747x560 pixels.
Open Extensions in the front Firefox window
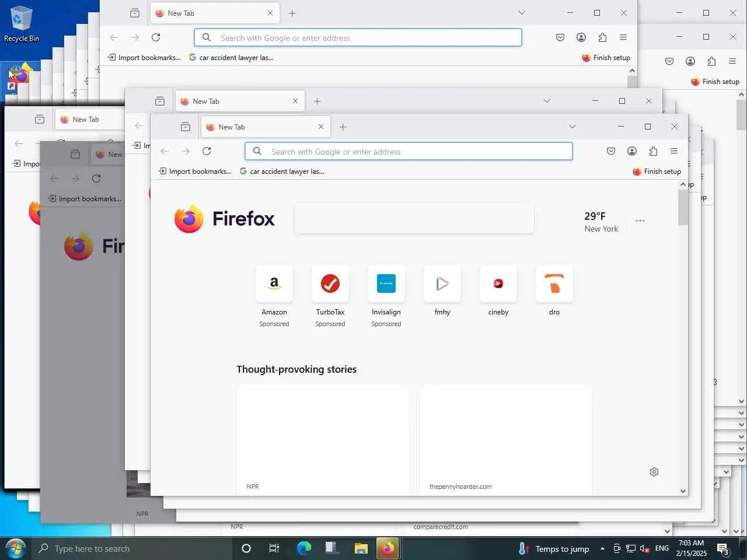tap(653, 151)
